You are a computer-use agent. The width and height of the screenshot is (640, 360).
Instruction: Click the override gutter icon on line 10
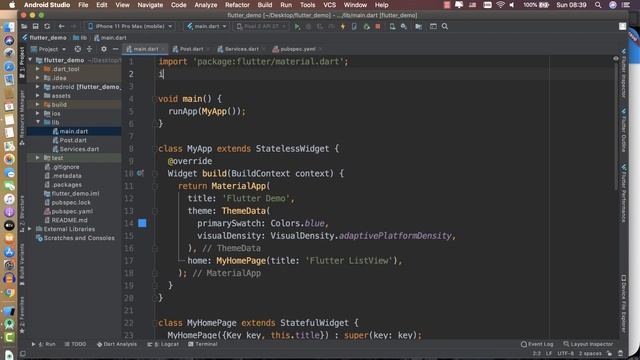140,173
